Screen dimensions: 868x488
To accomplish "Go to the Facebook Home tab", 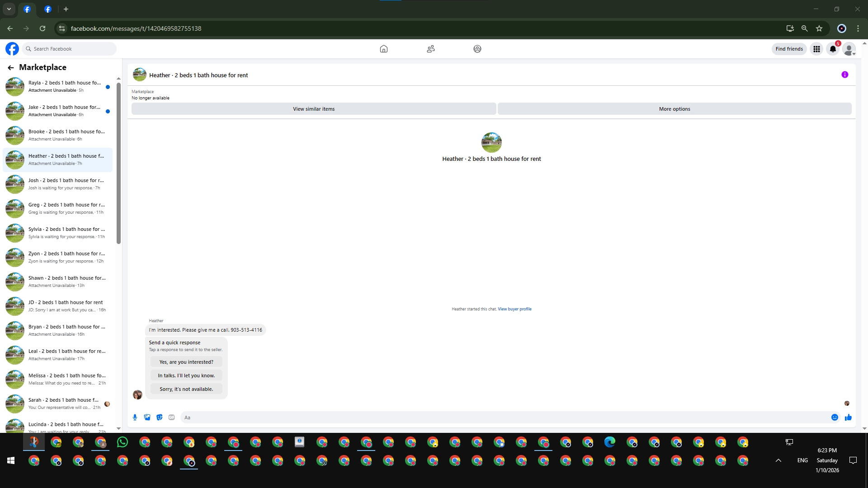I will point(383,49).
